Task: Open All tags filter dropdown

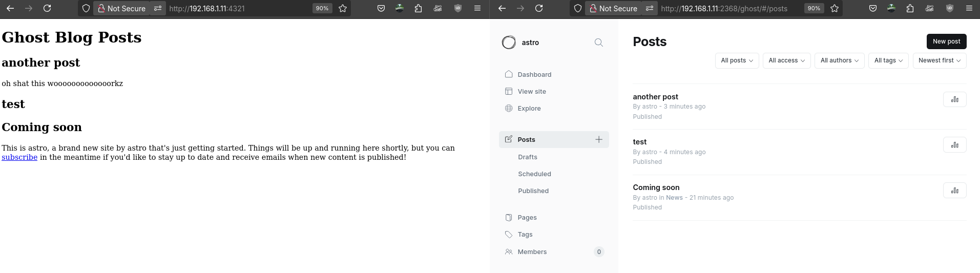Action: tap(888, 60)
